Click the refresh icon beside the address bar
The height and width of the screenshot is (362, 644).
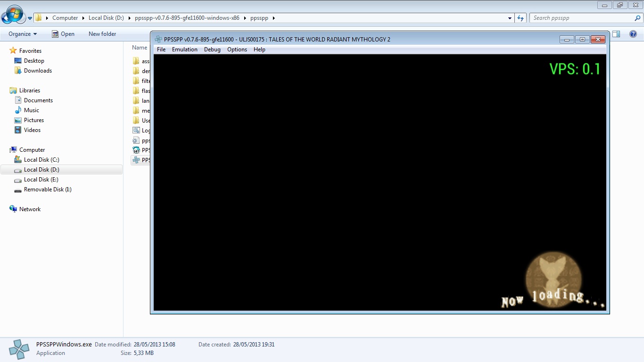(520, 18)
